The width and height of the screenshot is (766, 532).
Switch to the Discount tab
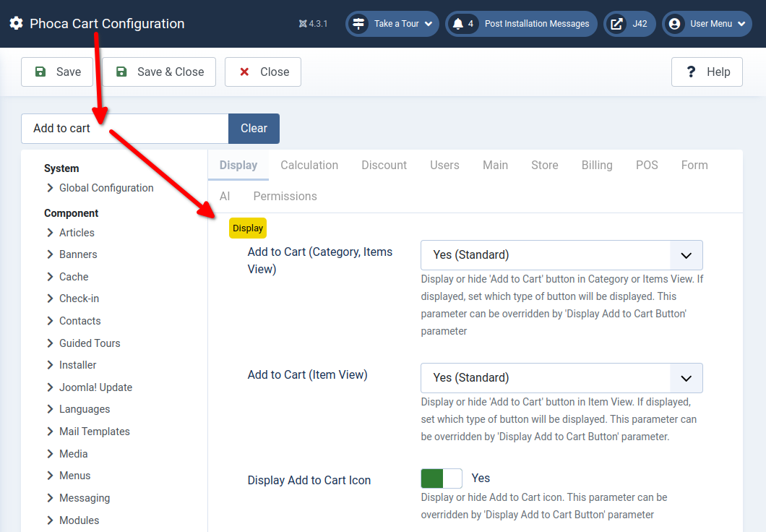[384, 165]
